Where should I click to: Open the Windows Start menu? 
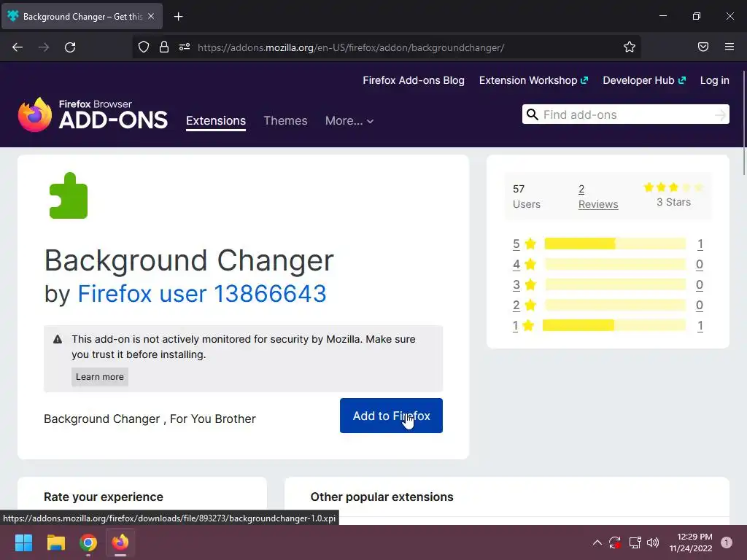(23, 542)
